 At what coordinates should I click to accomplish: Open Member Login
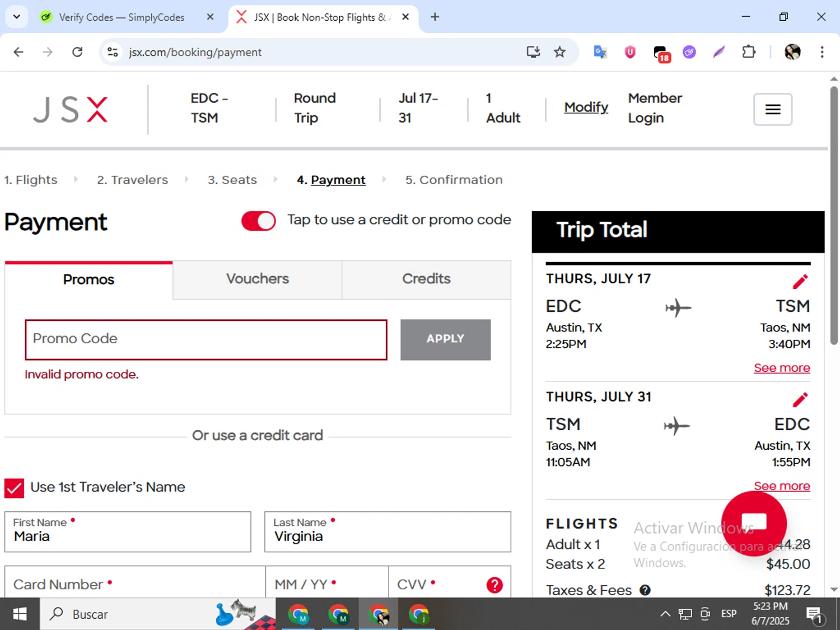655,108
